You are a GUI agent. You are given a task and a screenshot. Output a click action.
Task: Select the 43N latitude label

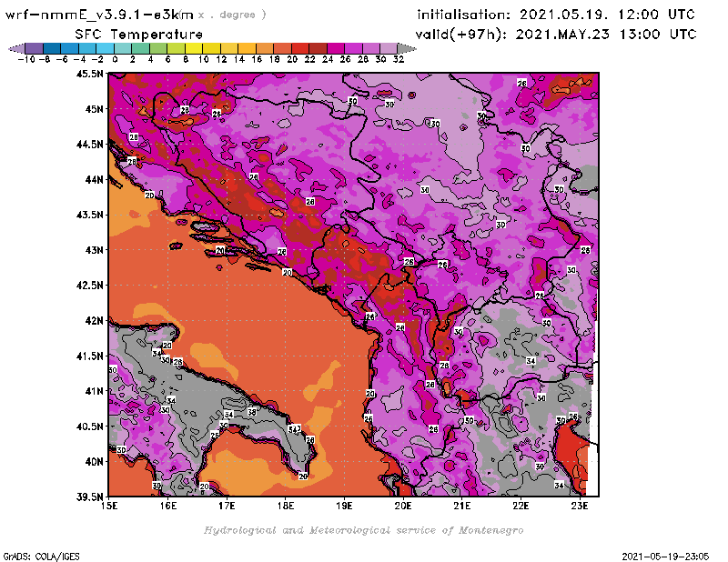[94, 250]
